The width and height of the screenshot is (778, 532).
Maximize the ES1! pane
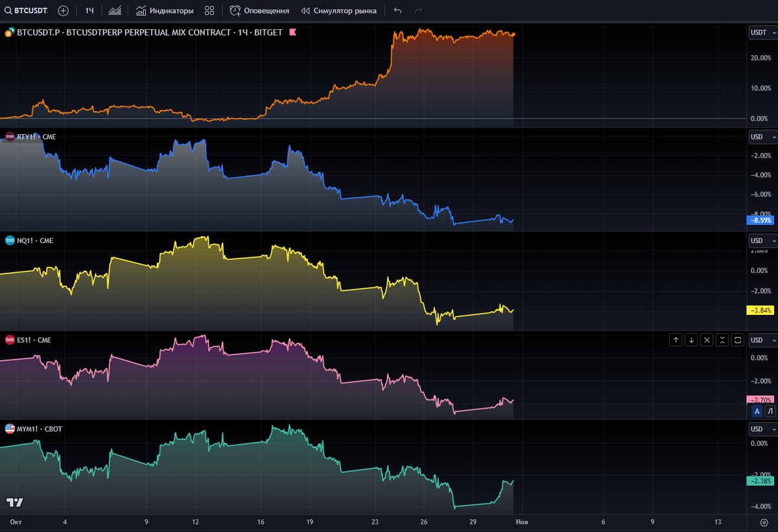coord(738,340)
